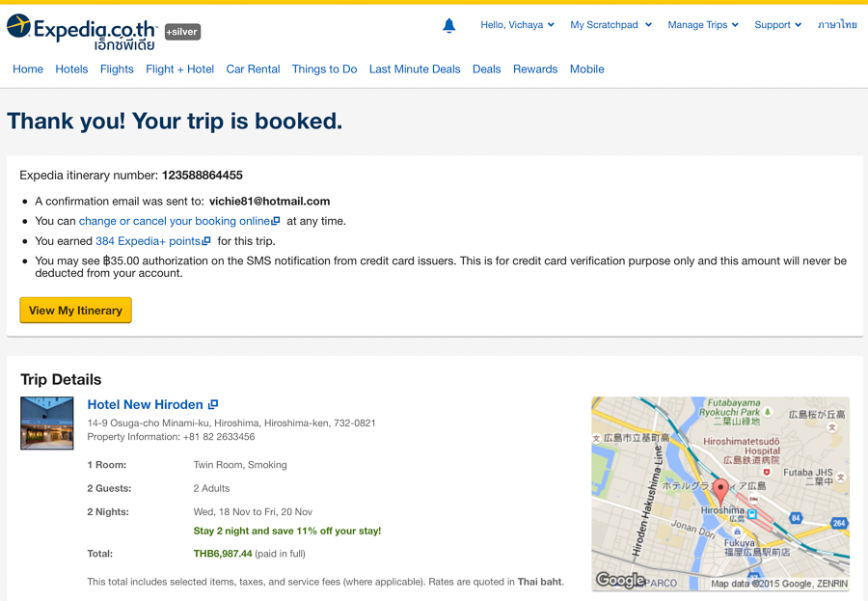Open My Scratchpad dropdown

pyautogui.click(x=610, y=25)
